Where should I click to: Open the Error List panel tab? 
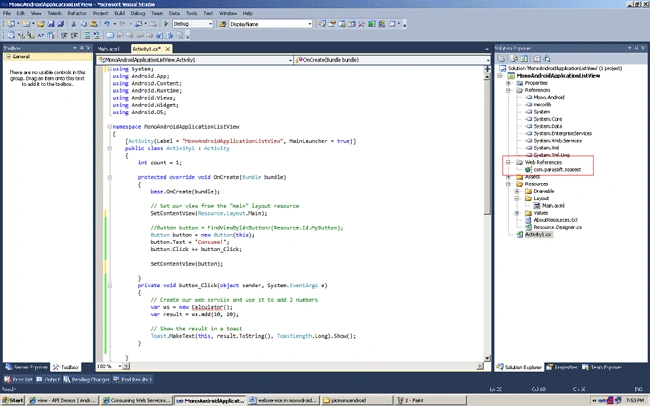[18, 379]
